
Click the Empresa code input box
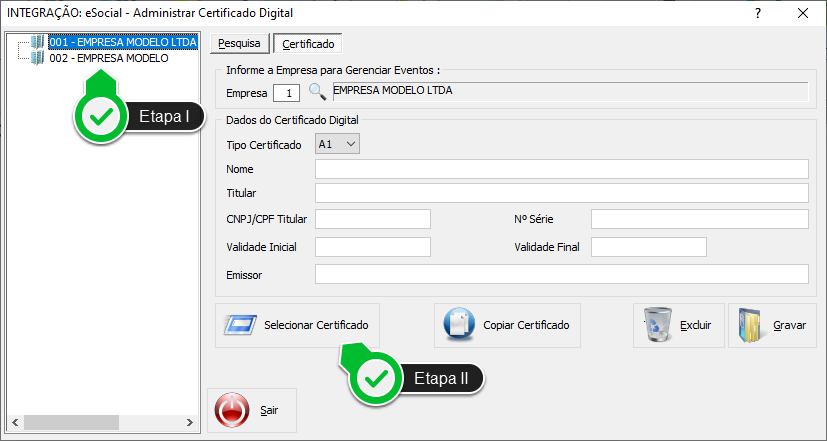point(287,93)
